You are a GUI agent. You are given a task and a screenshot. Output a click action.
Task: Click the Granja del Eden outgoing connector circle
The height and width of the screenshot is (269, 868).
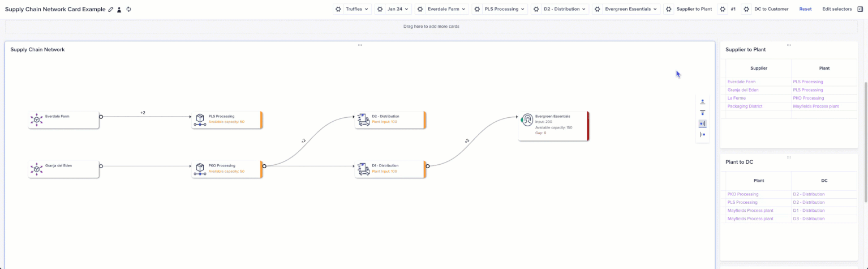coord(101,166)
